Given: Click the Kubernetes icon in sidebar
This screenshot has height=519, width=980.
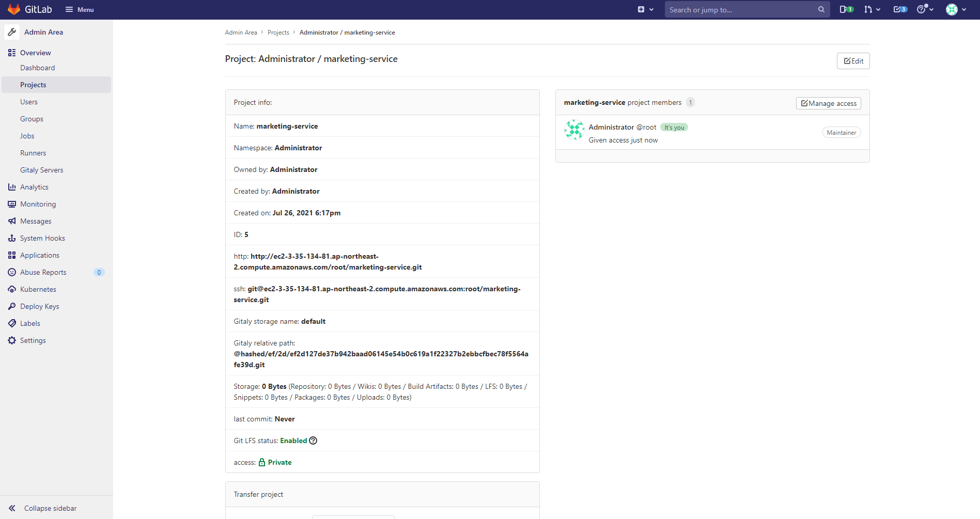Looking at the screenshot, I should (12, 289).
